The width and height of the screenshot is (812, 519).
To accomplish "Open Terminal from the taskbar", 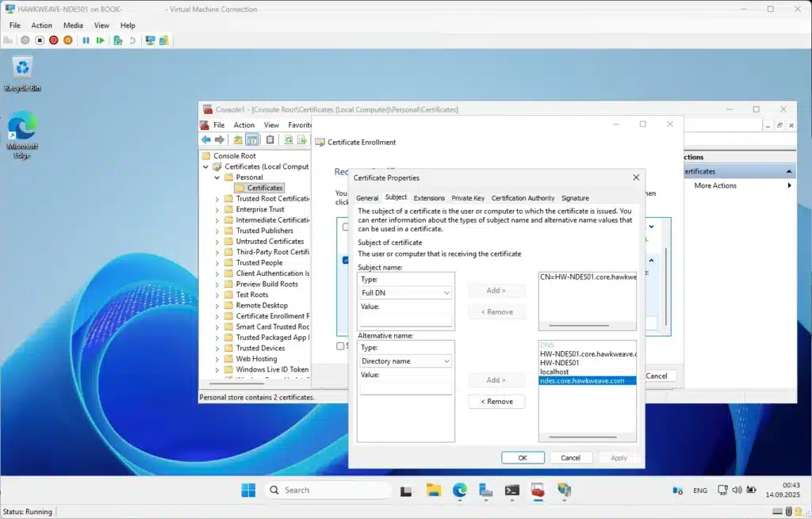I will pyautogui.click(x=511, y=490).
